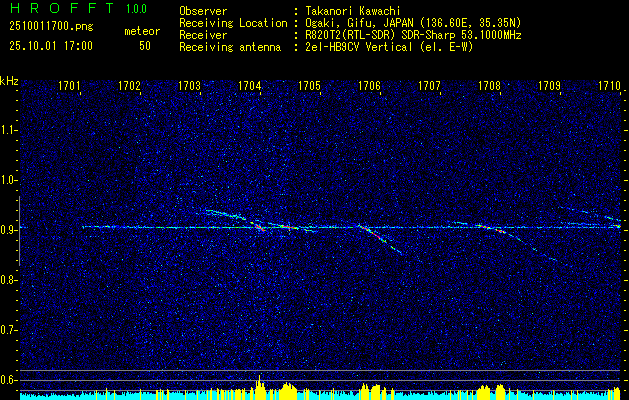Click the date 25.10.01 17:00

click(x=51, y=46)
